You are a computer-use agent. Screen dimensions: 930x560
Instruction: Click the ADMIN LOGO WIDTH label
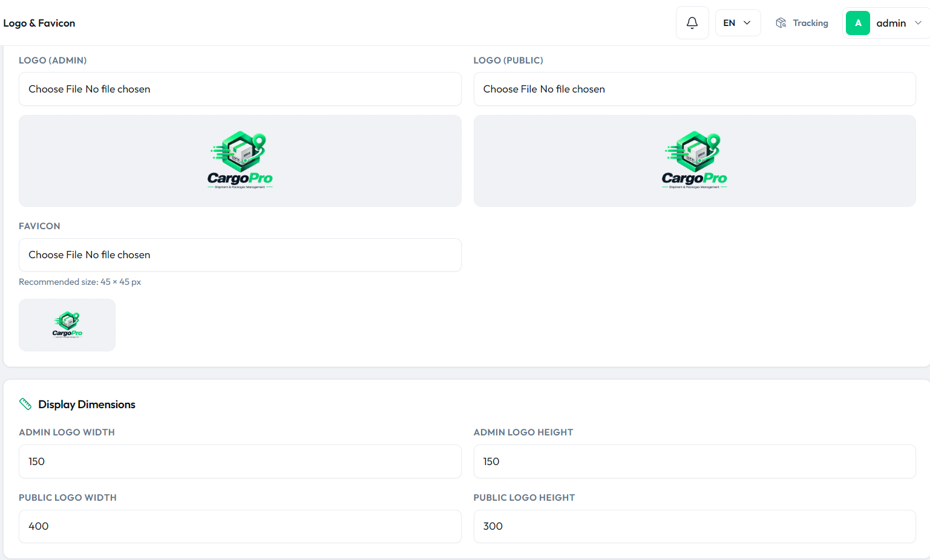click(67, 432)
